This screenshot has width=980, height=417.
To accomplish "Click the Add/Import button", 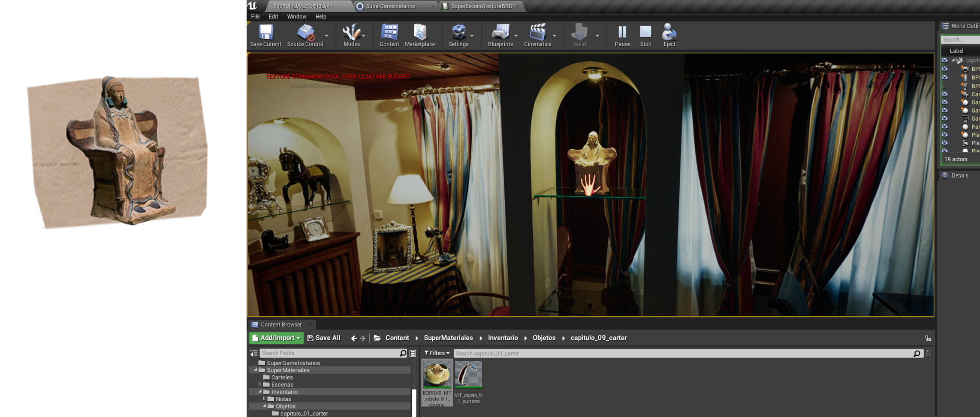I will coord(276,338).
